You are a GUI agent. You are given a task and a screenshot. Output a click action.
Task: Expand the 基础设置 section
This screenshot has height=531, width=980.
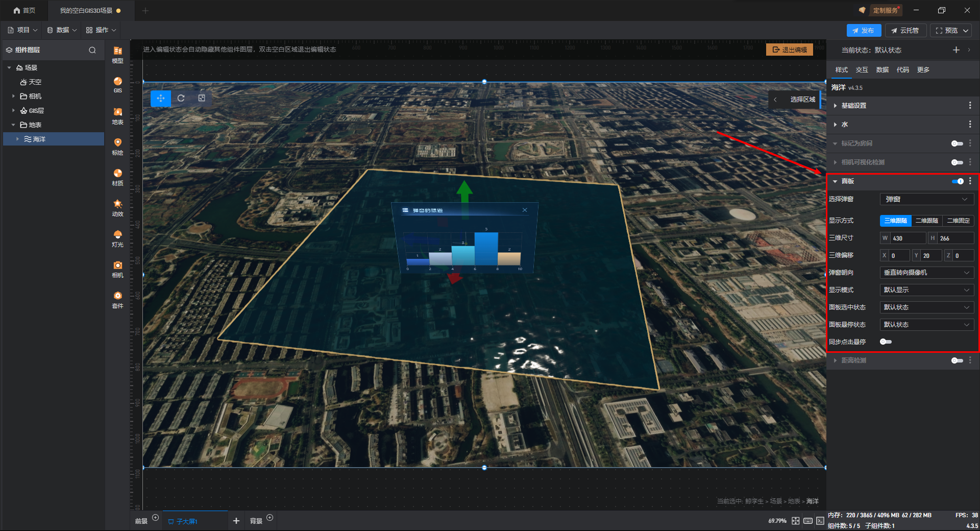coord(854,106)
